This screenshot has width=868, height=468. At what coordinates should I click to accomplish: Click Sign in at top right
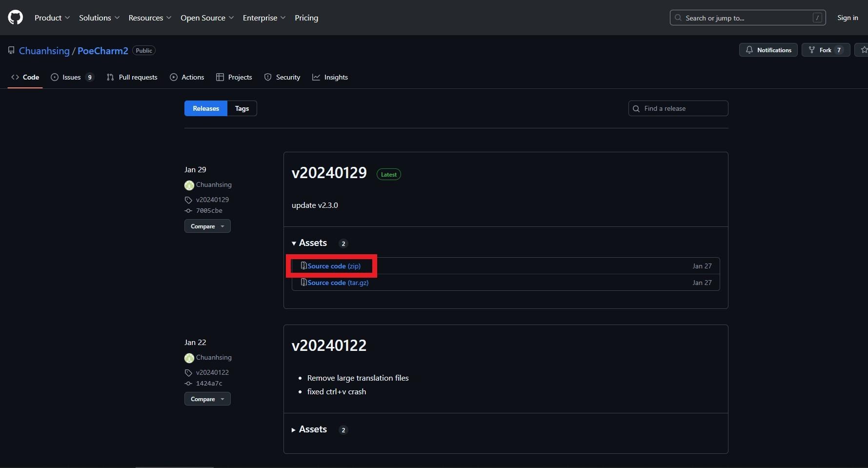[x=848, y=18]
